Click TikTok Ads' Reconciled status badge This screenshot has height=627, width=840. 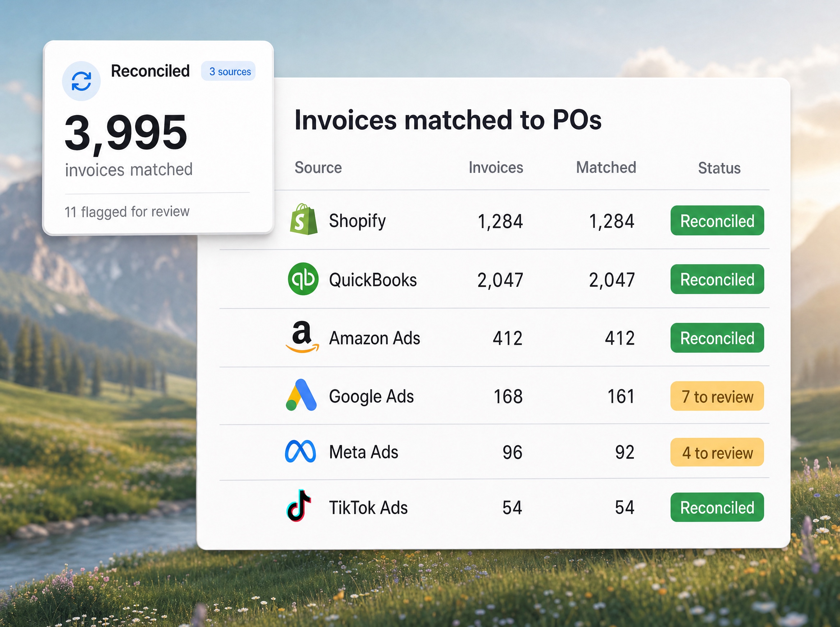717,507
